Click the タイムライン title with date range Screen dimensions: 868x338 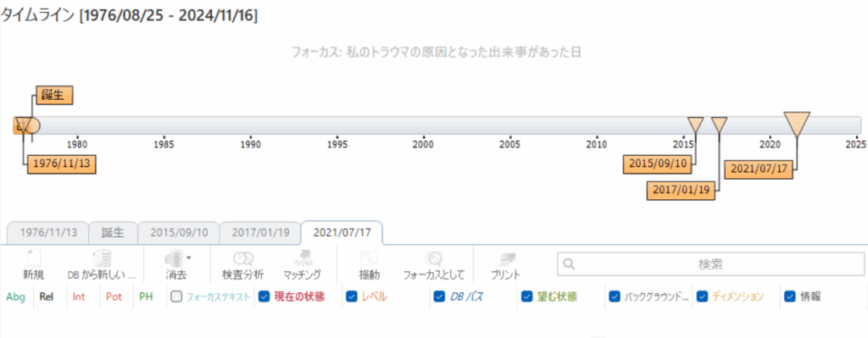click(129, 16)
